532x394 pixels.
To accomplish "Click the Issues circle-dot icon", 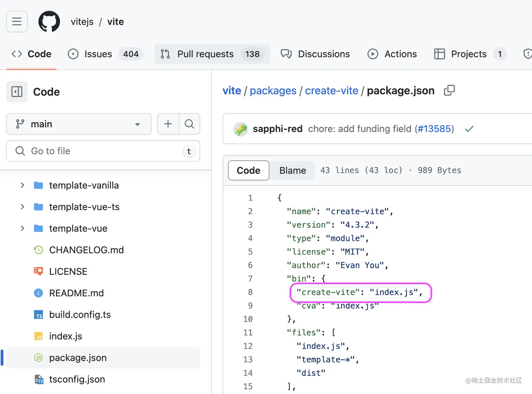I will click(73, 54).
